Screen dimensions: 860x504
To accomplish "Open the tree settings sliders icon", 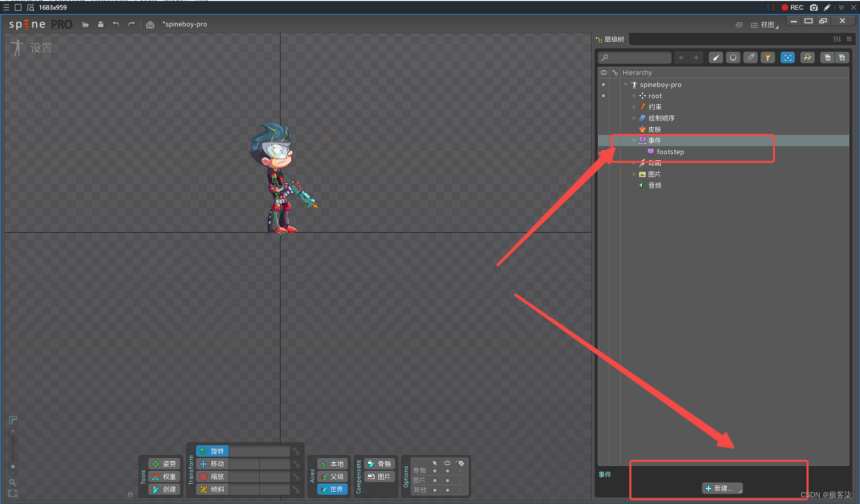I will pos(837,39).
